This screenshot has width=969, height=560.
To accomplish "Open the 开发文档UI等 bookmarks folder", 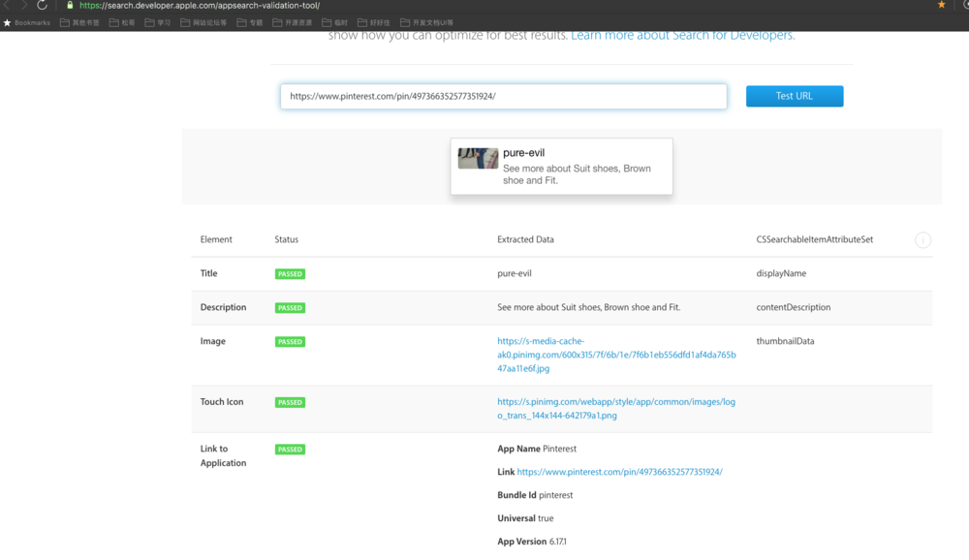I will [x=427, y=23].
